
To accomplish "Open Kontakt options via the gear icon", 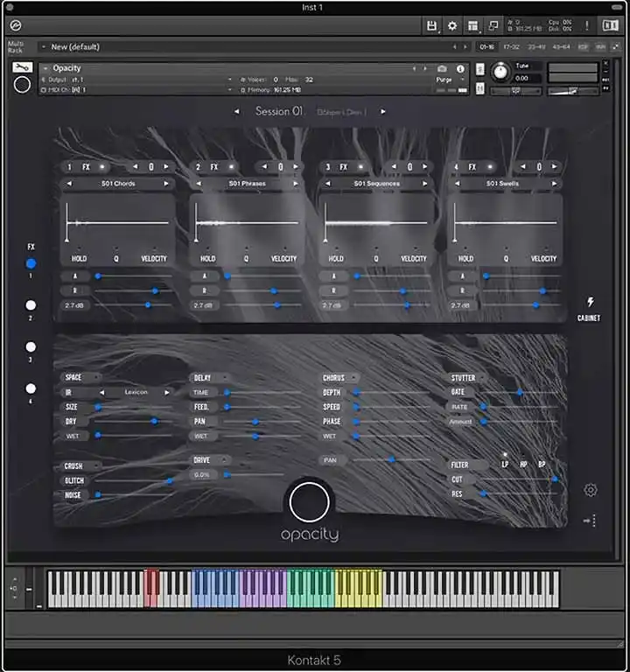I will 452,25.
